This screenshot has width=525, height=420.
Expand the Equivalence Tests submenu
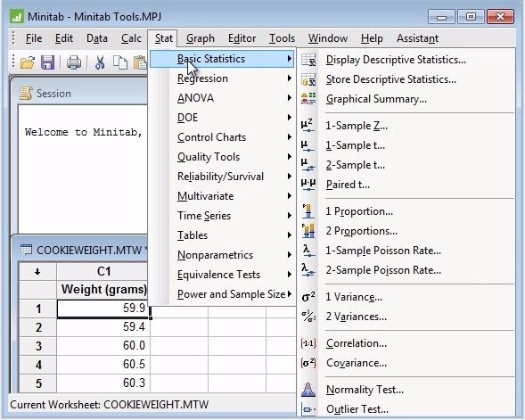(222, 275)
